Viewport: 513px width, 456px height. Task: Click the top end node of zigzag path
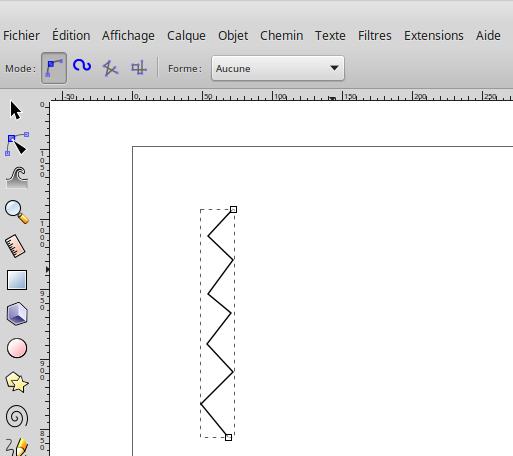pos(233,209)
